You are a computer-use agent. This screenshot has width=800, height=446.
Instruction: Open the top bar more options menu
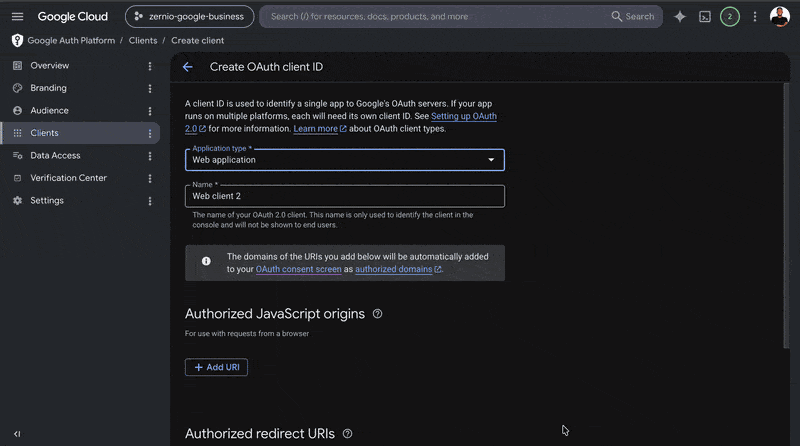[x=755, y=16]
